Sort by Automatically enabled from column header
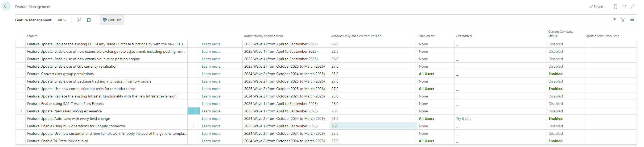 [263, 36]
